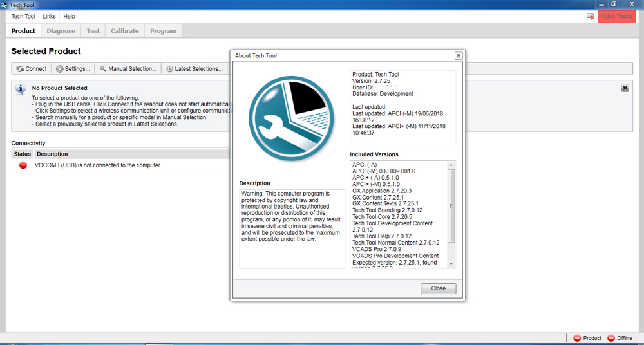Click the red VOCOM status icon
The width and height of the screenshot is (644, 345).
[23, 165]
